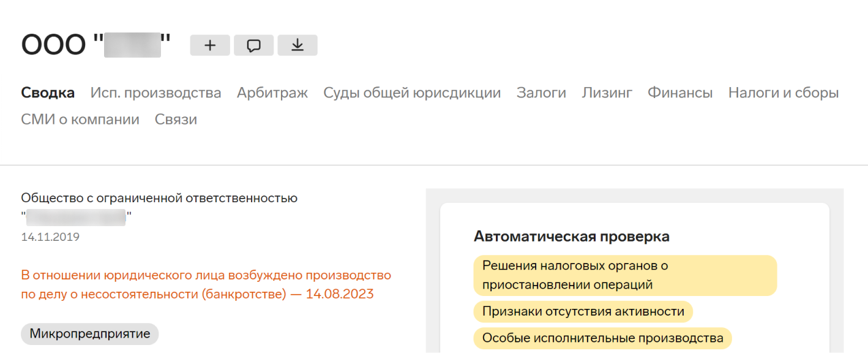This screenshot has height=353, width=868.
Task: Click the Автоматическая проверка heading
Action: point(572,237)
